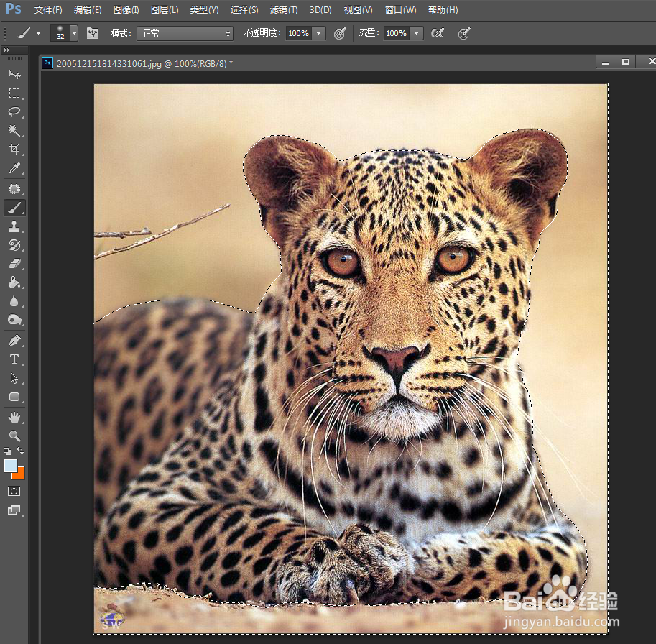Open the 滤镜(T) menu
This screenshot has width=656, height=644.
[x=284, y=9]
